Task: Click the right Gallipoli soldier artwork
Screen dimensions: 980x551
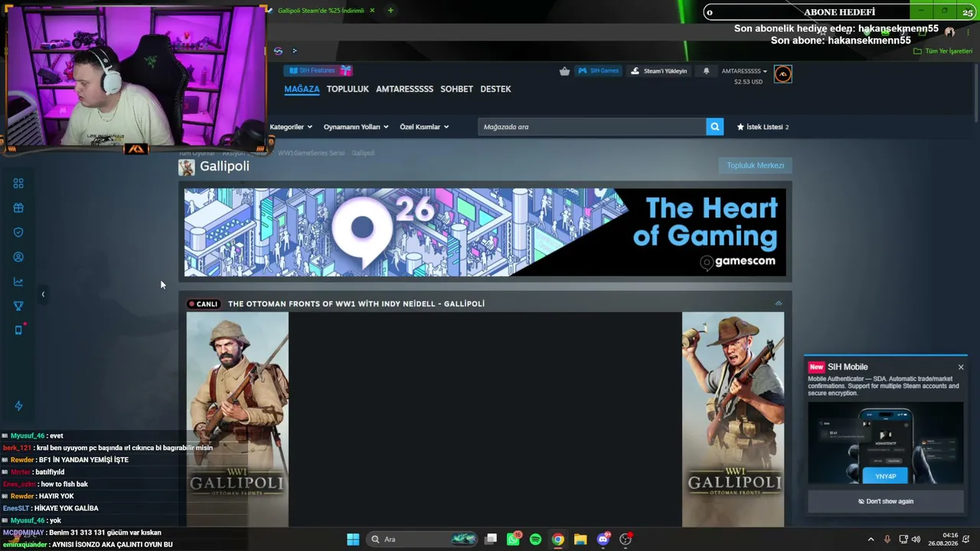Action: (733, 419)
